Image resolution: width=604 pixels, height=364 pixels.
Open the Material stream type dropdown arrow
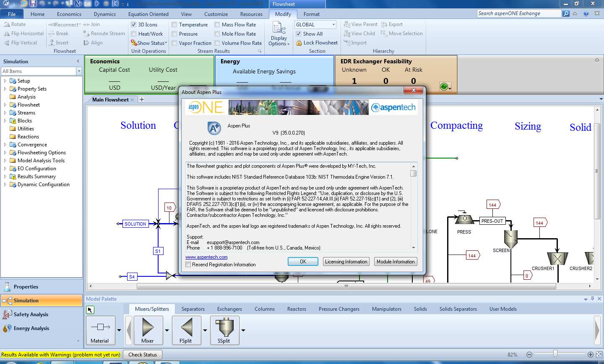(119, 330)
